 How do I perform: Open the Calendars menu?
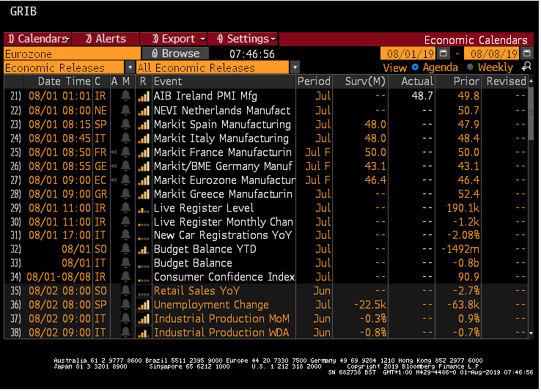[37, 39]
